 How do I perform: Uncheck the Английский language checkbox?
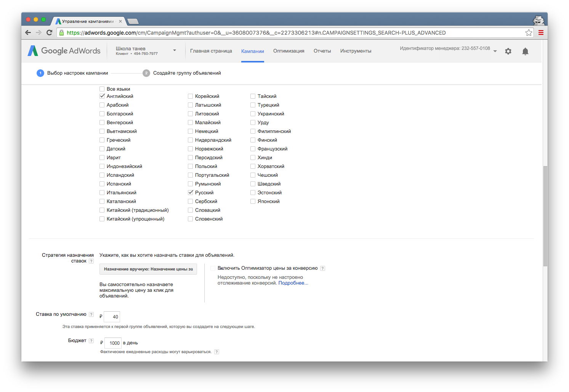click(102, 96)
